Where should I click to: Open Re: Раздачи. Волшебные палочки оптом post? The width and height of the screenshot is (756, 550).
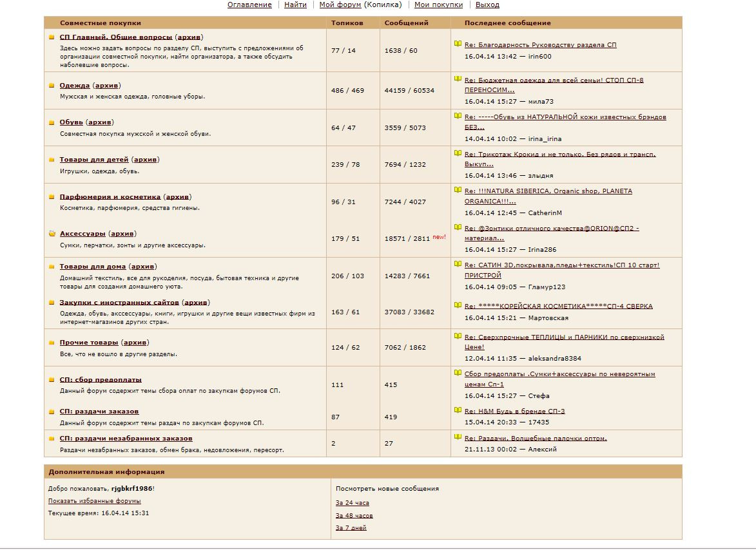click(x=536, y=439)
